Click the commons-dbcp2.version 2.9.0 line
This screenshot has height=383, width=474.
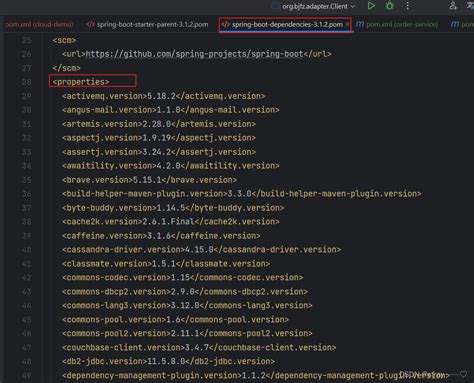(185, 292)
